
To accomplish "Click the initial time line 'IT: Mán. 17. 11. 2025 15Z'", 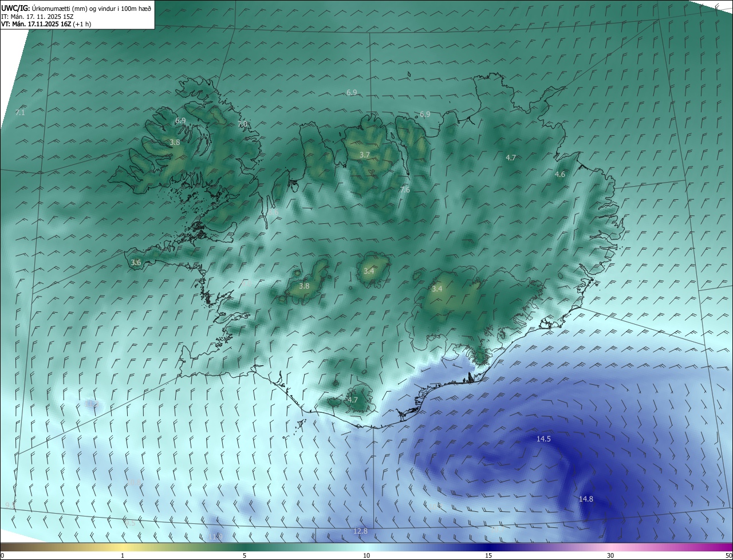I will [x=37, y=17].
